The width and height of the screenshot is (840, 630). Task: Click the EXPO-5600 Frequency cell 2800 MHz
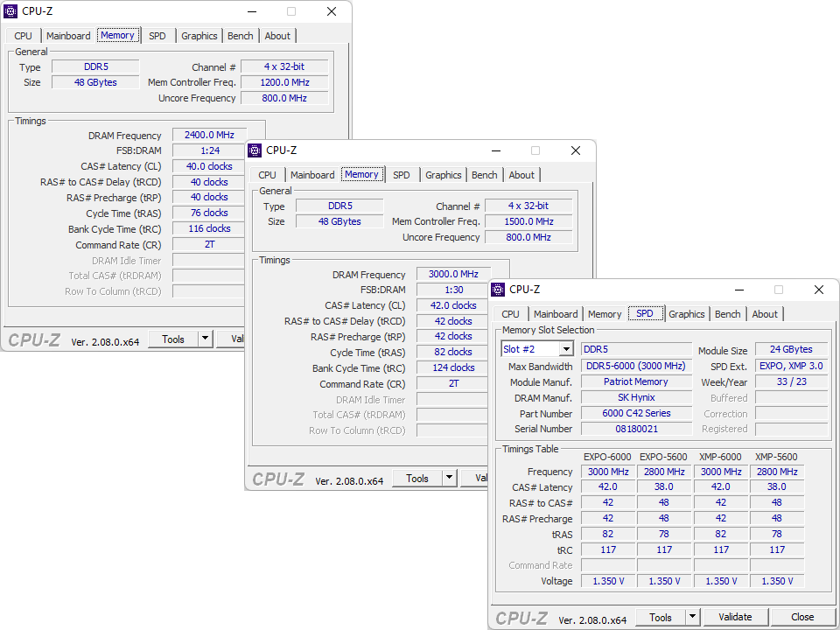point(664,472)
